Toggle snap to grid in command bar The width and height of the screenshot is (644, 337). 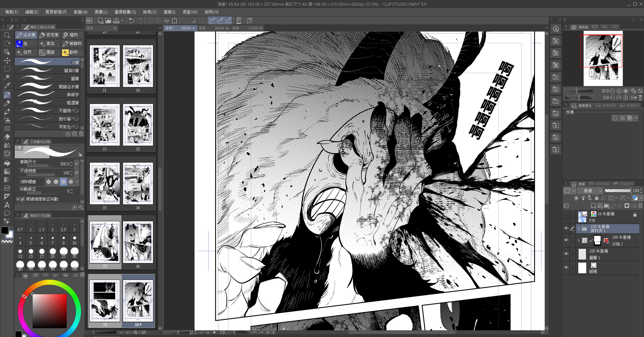[x=228, y=20]
